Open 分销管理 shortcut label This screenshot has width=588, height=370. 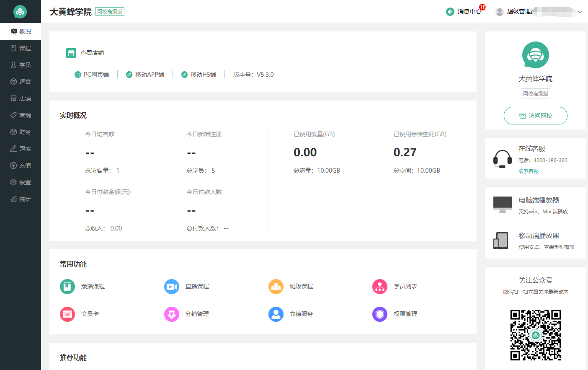point(197,314)
